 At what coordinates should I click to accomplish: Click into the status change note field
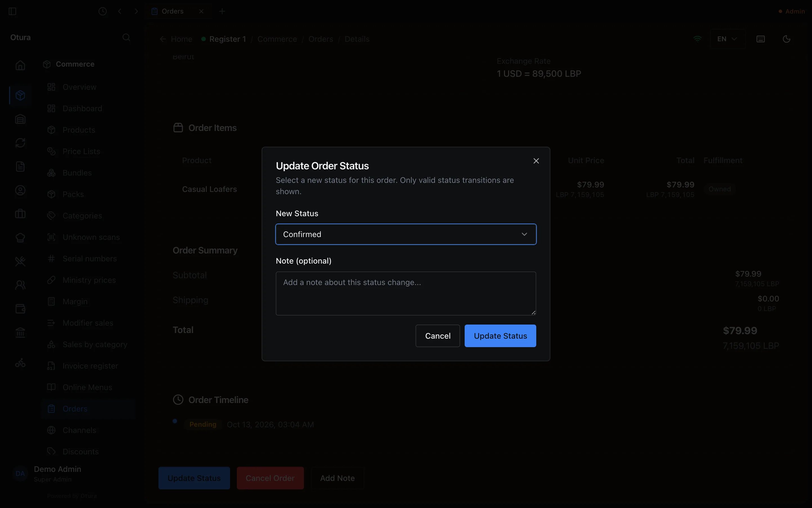click(406, 293)
